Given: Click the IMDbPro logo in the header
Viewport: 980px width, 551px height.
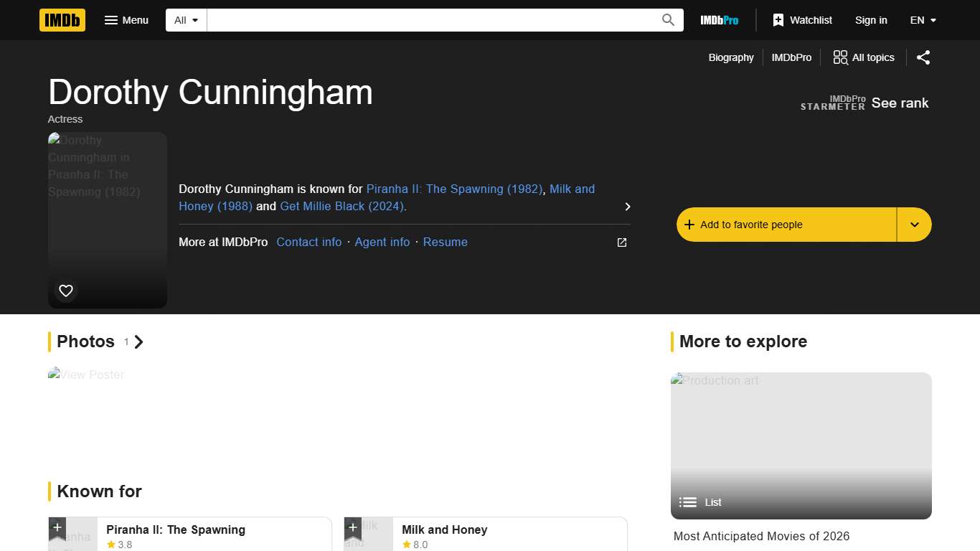Looking at the screenshot, I should [719, 20].
